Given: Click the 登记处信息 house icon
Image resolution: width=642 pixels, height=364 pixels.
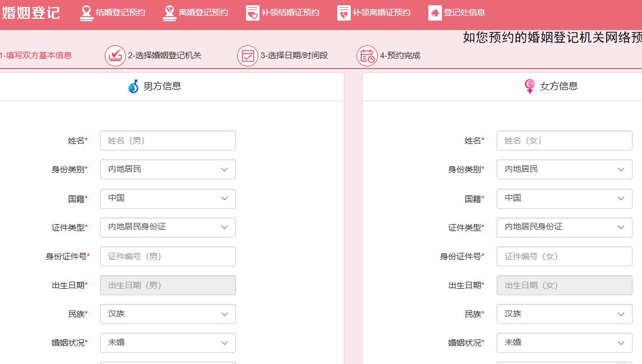Looking at the screenshot, I should point(435,12).
